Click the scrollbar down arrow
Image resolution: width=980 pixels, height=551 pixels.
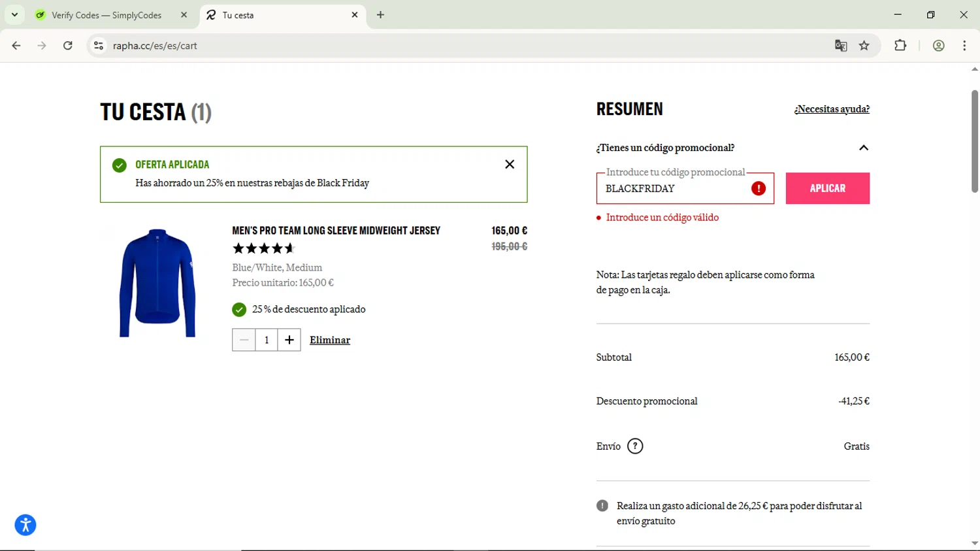pos(974,544)
